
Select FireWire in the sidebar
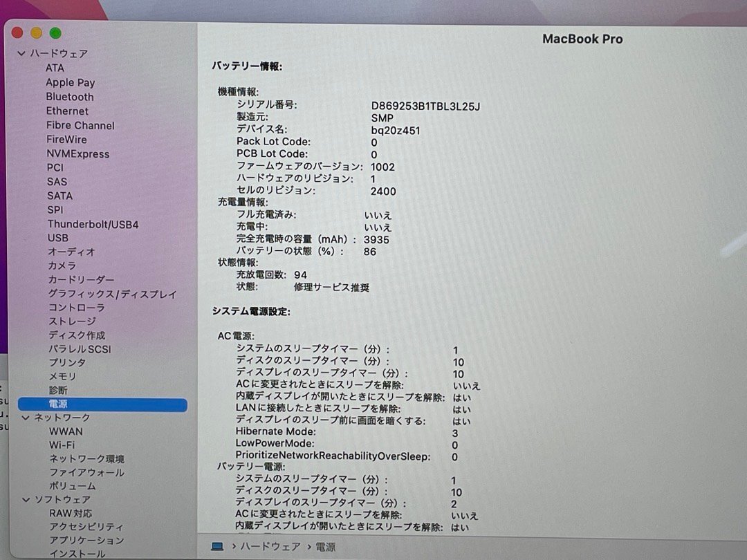tap(66, 140)
